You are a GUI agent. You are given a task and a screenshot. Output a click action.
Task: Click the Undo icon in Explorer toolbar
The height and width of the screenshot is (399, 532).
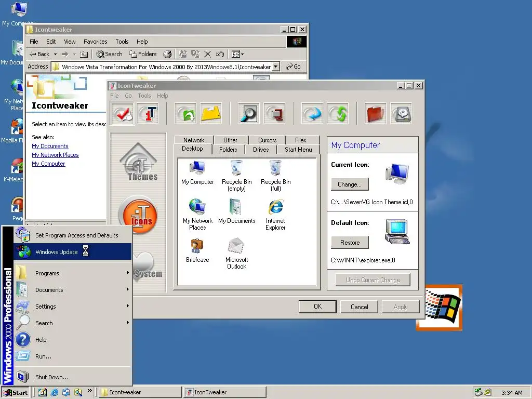coord(220,54)
